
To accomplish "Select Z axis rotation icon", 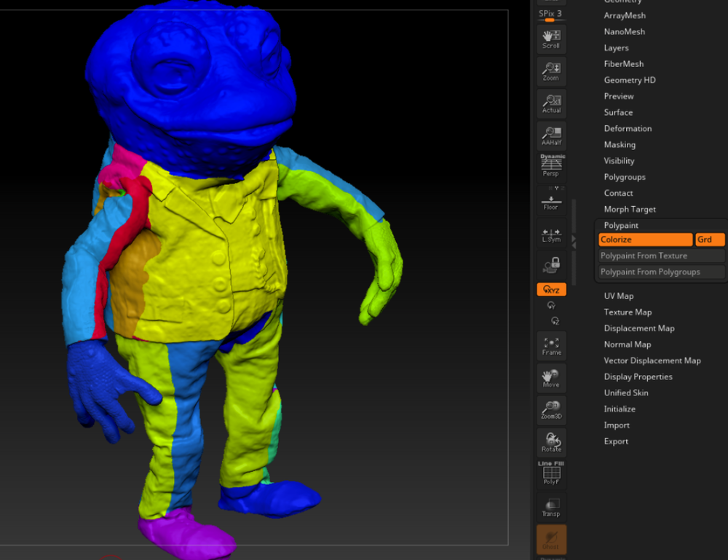I will point(555,321).
